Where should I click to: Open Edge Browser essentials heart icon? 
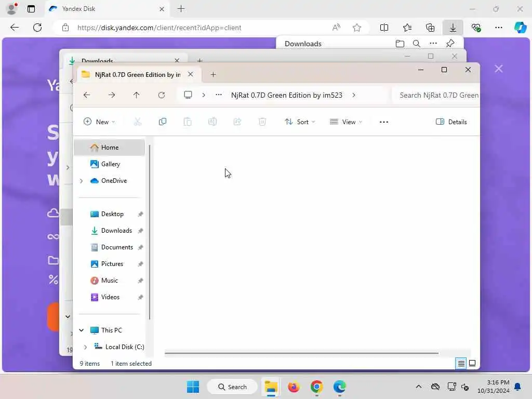pyautogui.click(x=476, y=28)
